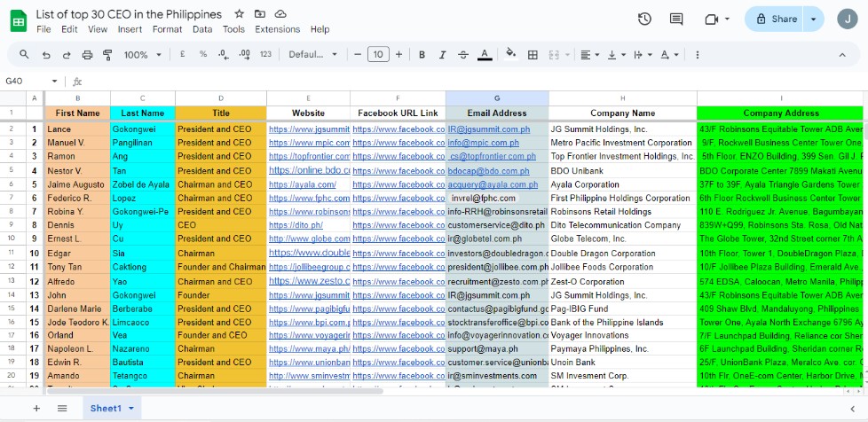Redo the last action
This screenshot has height=422, width=868.
click(67, 54)
